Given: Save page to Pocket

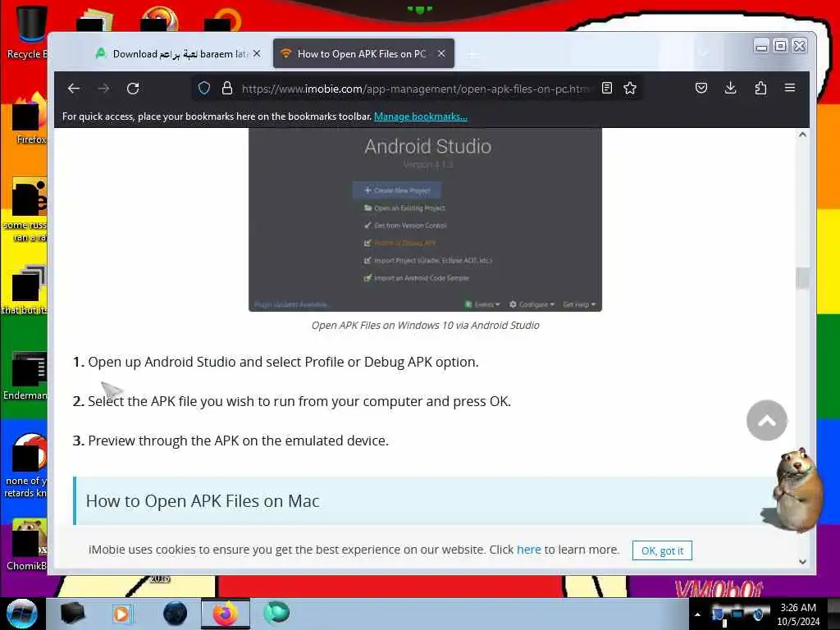Looking at the screenshot, I should tap(701, 88).
